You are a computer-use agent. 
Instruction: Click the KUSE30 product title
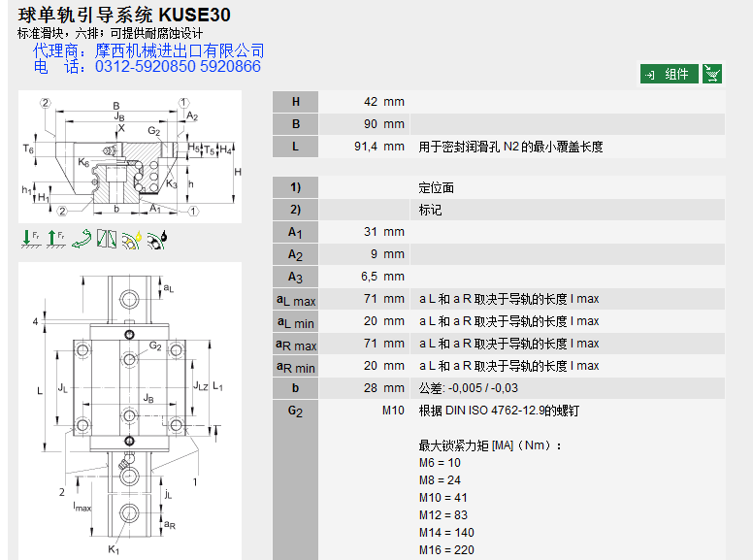click(x=124, y=16)
